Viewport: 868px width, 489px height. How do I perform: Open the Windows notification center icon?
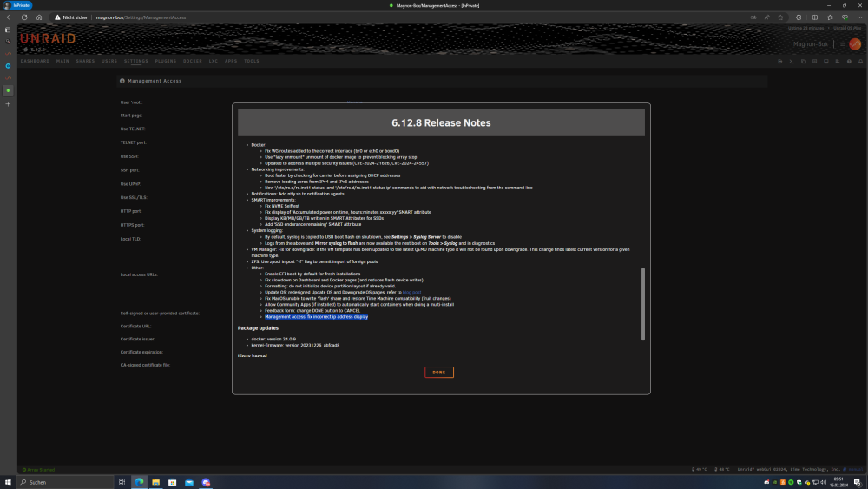point(858,482)
